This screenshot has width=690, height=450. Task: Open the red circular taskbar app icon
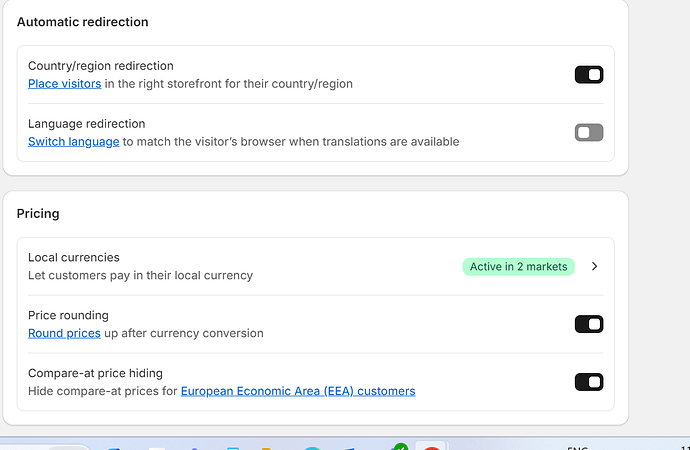[x=431, y=448]
